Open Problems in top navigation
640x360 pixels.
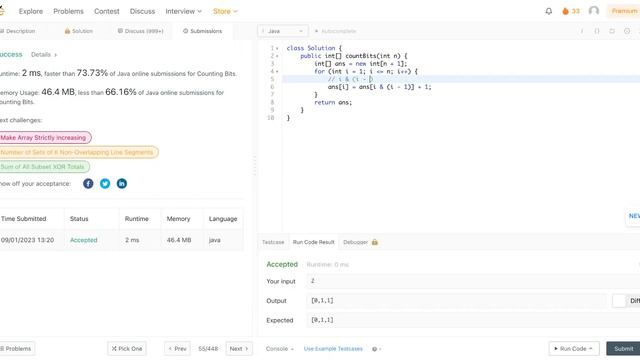coord(68,11)
